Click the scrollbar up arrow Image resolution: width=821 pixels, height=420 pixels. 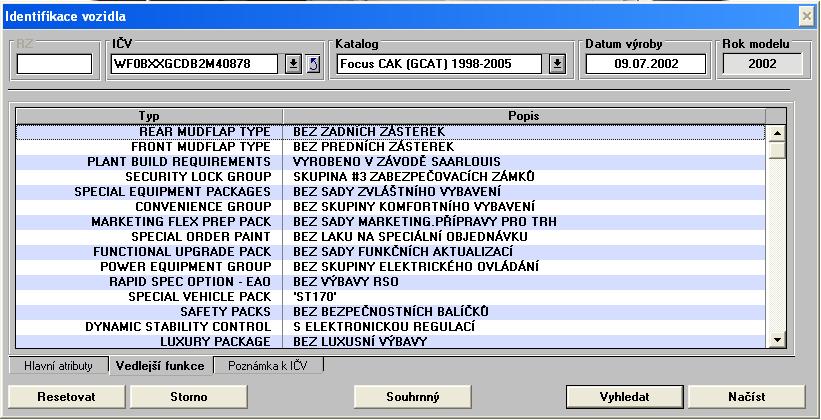click(x=777, y=132)
